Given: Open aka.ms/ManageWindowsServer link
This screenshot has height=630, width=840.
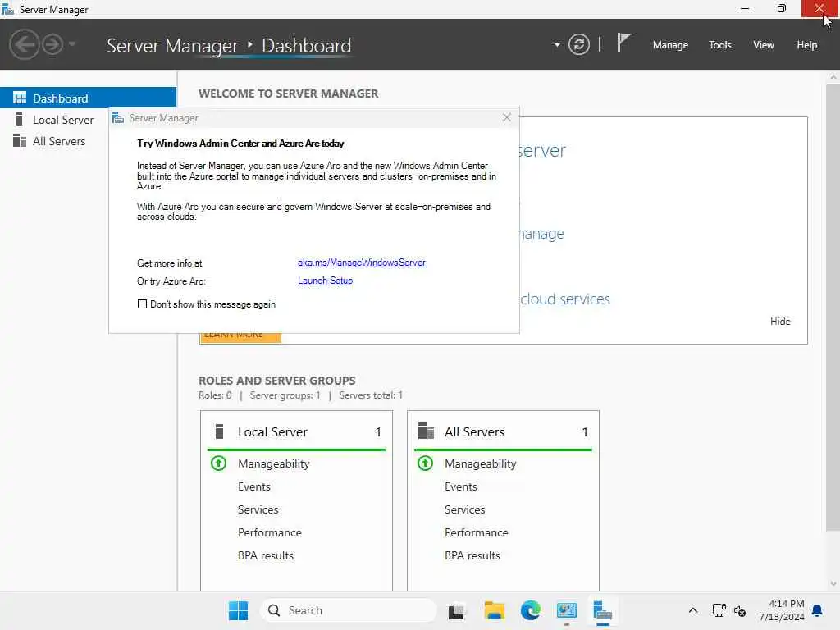Looking at the screenshot, I should [362, 262].
